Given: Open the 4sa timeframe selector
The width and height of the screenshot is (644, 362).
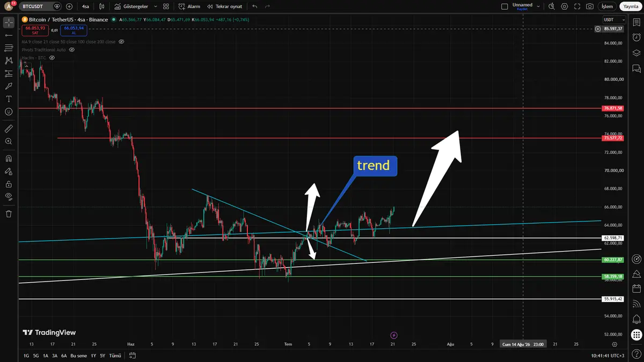Looking at the screenshot, I should coord(86,6).
